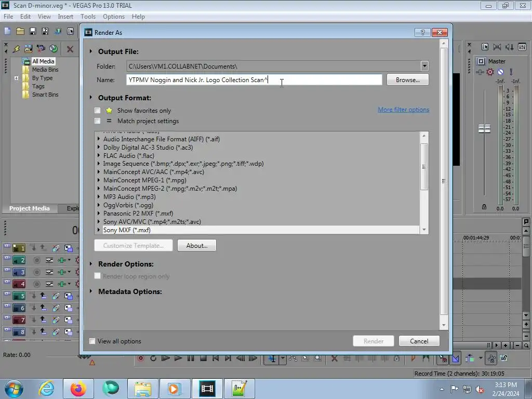Click in the Name text field
532x399 pixels.
[x=254, y=79]
